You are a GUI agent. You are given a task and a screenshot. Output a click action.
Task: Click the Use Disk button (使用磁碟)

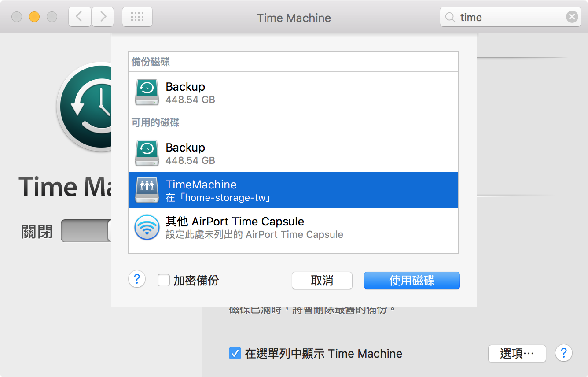[412, 281]
